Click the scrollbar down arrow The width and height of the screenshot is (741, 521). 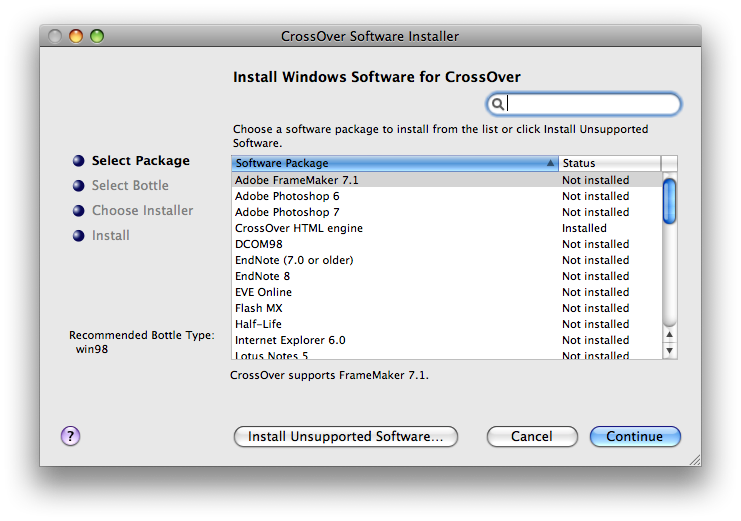click(x=669, y=351)
